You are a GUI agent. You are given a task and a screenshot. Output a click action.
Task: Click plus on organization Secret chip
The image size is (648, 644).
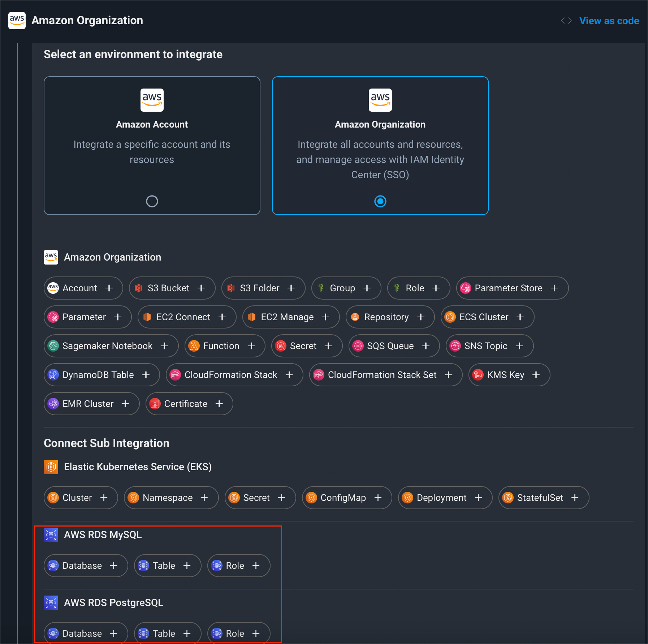pyautogui.click(x=328, y=346)
